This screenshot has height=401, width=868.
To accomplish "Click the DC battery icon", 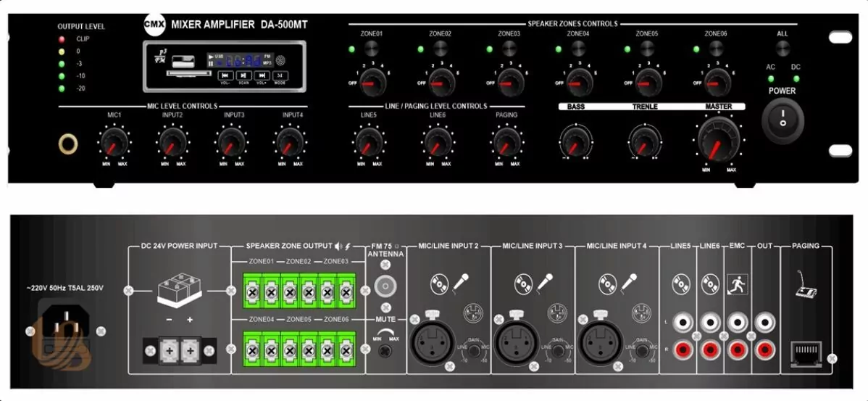I will click(x=179, y=295).
